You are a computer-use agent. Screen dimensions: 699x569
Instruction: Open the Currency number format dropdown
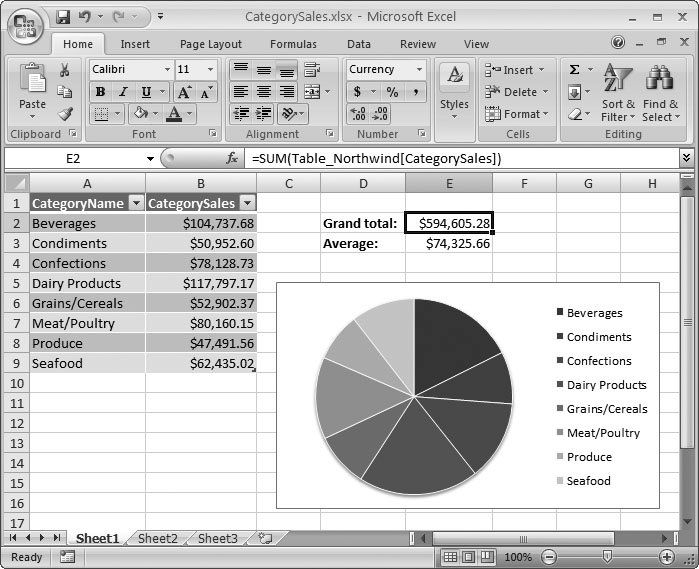(419, 70)
